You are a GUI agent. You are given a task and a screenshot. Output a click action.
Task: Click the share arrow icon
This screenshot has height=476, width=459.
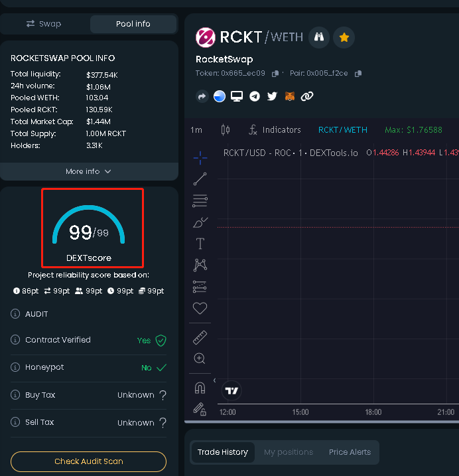pos(202,96)
